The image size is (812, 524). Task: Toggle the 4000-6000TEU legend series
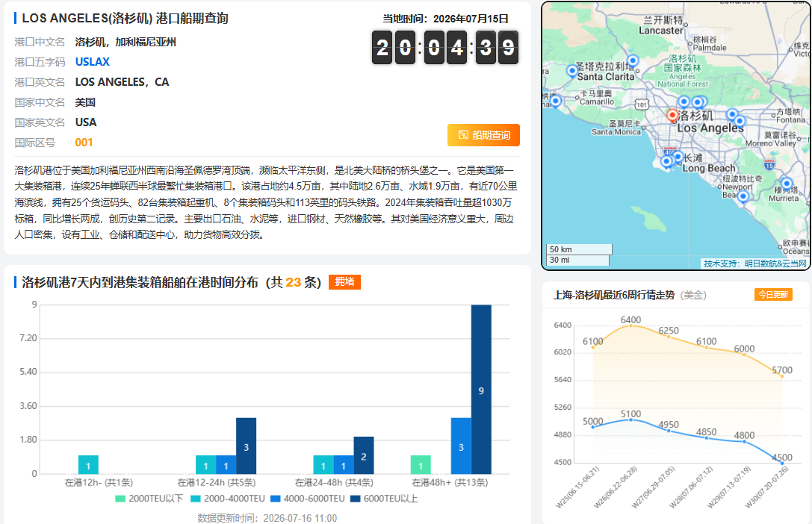click(308, 499)
